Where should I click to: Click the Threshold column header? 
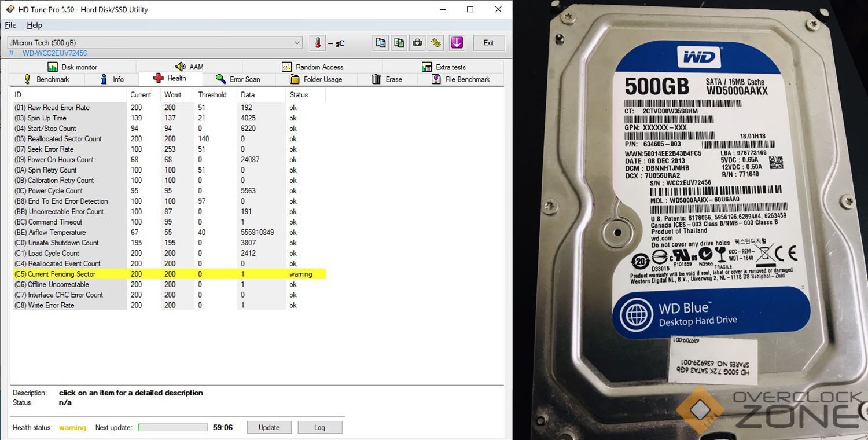pyautogui.click(x=216, y=95)
